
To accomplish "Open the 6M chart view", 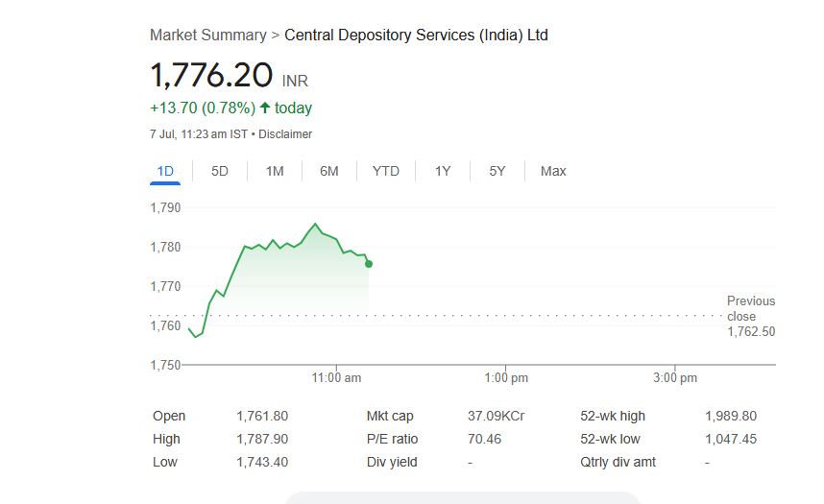I will [x=329, y=171].
